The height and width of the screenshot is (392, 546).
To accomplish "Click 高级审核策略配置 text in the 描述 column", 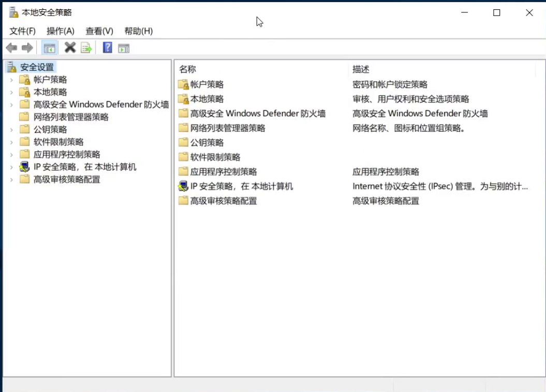I will [386, 201].
